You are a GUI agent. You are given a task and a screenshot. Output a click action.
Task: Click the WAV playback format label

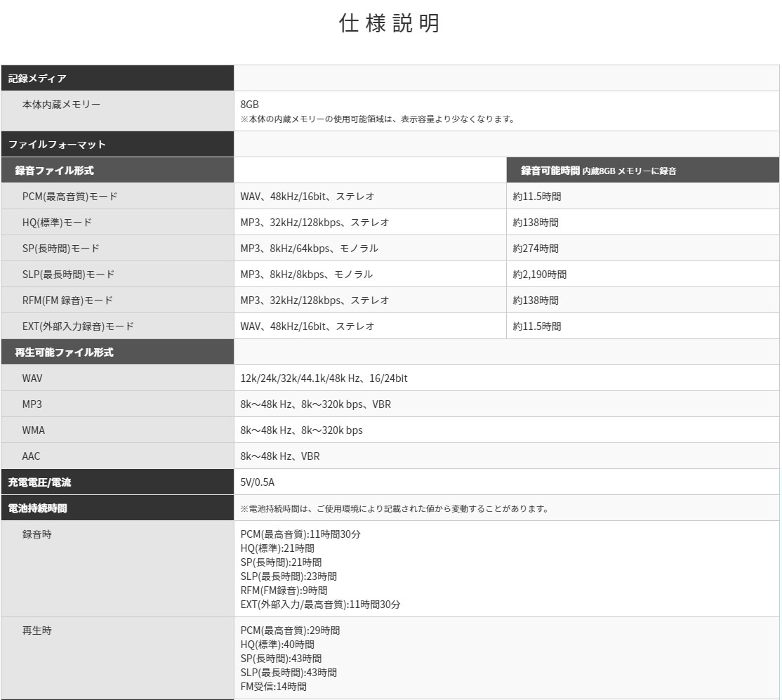point(32,378)
